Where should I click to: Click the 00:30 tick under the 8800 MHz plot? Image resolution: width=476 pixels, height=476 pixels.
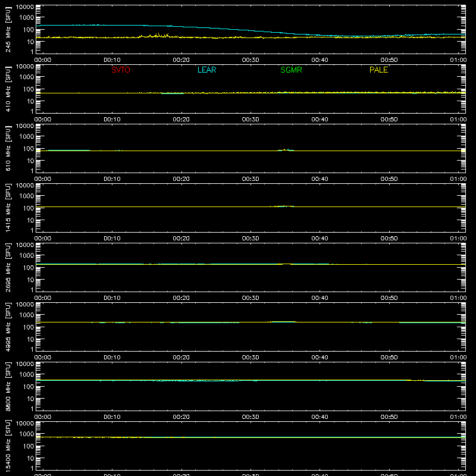click(250, 417)
